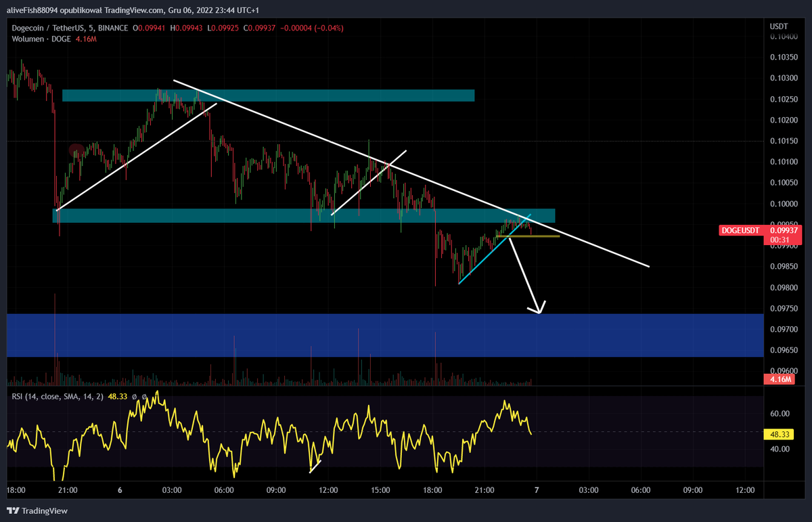Click price axis label 0.09650
Image resolution: width=812 pixels, height=522 pixels.
pyautogui.click(x=782, y=350)
